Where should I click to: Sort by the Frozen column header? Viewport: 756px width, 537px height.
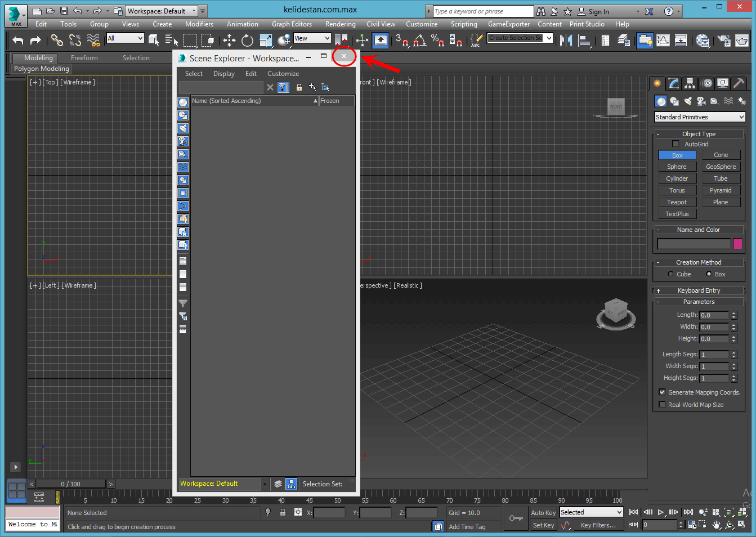tap(337, 101)
